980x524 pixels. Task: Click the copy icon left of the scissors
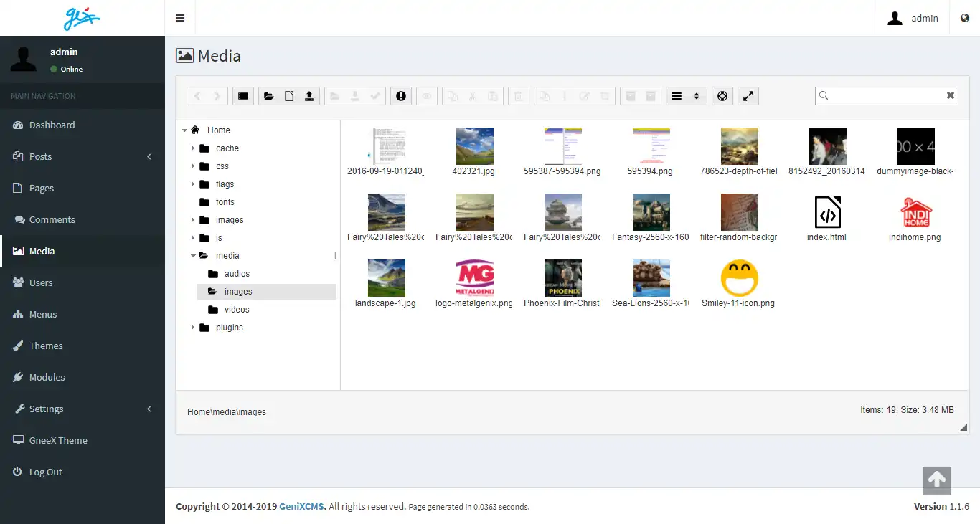pyautogui.click(x=453, y=96)
